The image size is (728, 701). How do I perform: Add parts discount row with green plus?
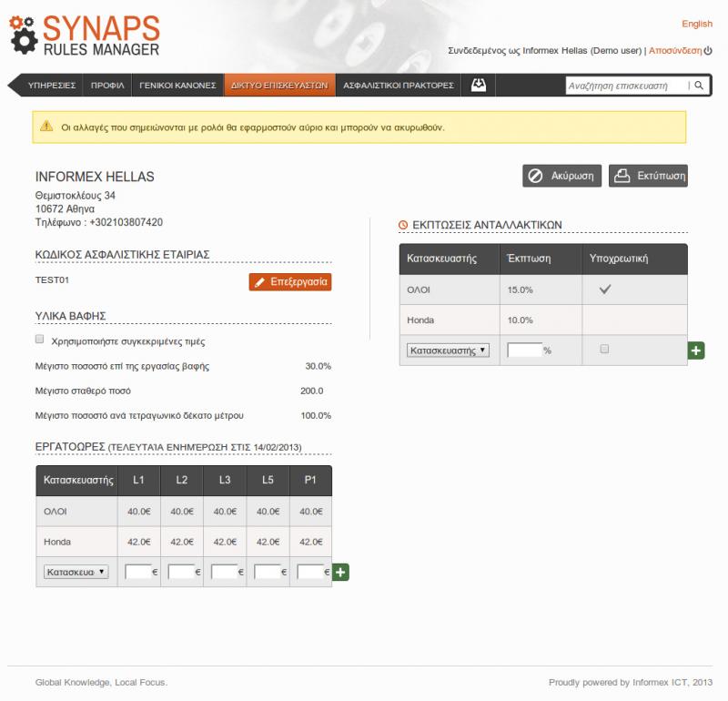[x=696, y=350]
